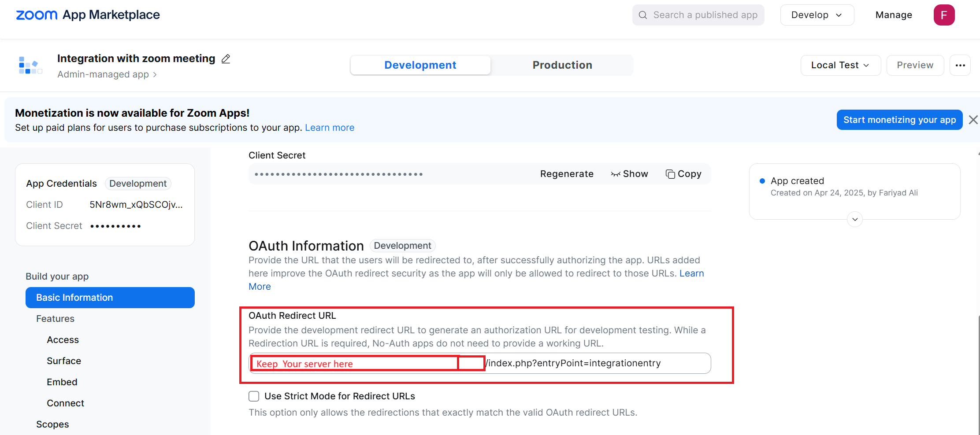
Task: Click Client ID value 5Nr8wm_xQbSCOjv...
Action: coord(136,205)
